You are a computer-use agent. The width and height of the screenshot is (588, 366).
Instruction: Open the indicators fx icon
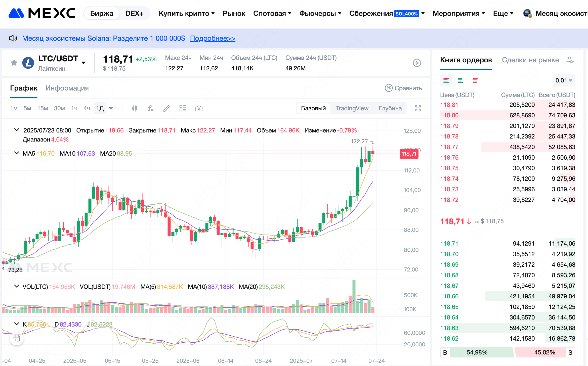[x=150, y=108]
